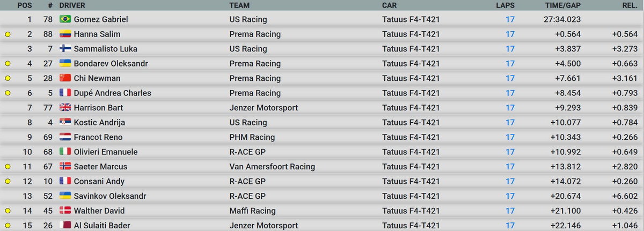The width and height of the screenshot is (644, 231).
Task: Click the yellow dot on Hanna Salim's row
Action: (8, 34)
